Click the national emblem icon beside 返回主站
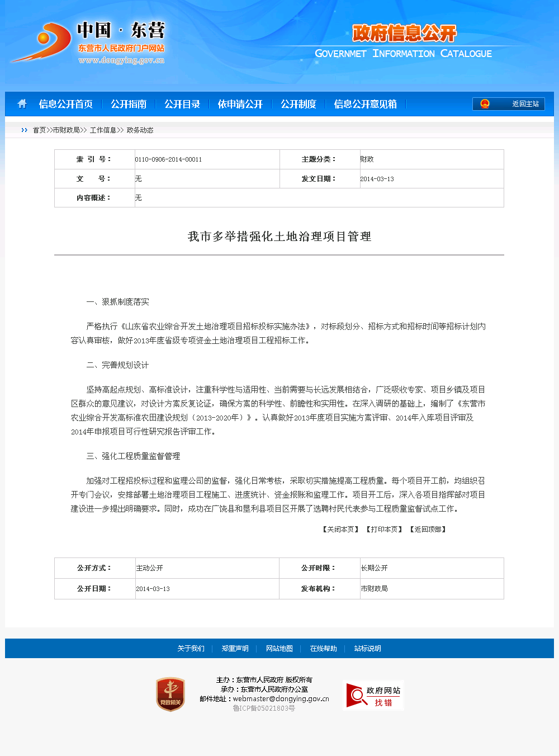559x756 pixels. pos(485,104)
